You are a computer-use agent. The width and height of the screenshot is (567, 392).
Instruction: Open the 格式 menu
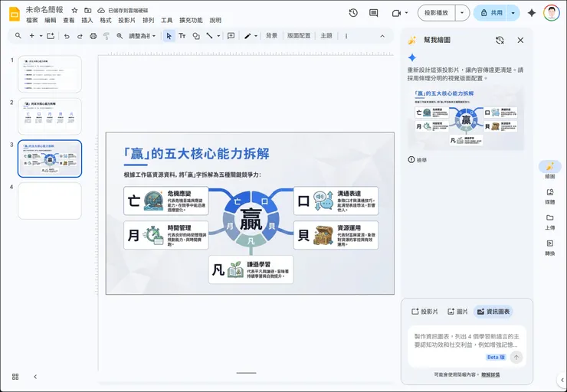(106, 20)
